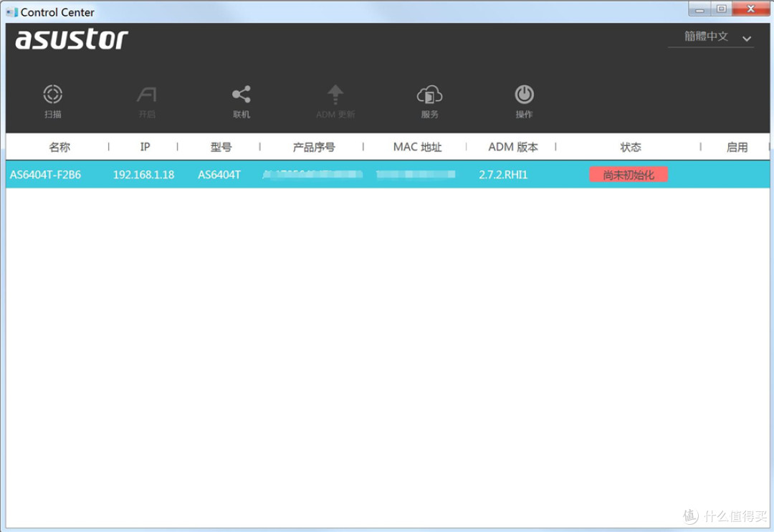Sort by the ADM 版本 column header
The height and width of the screenshot is (532, 774).
pyautogui.click(x=513, y=147)
